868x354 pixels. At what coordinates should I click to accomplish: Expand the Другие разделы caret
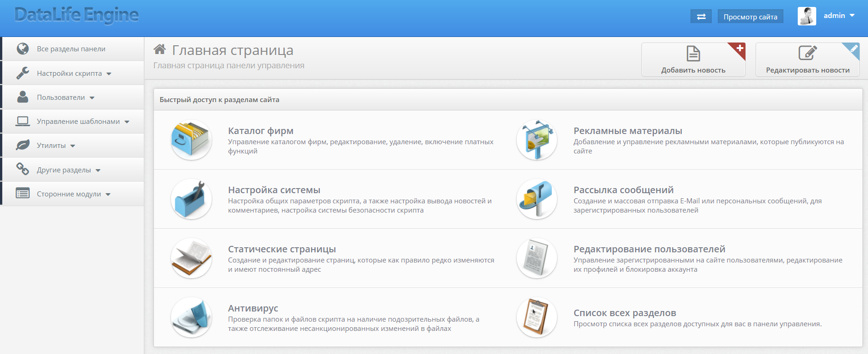coord(98,171)
